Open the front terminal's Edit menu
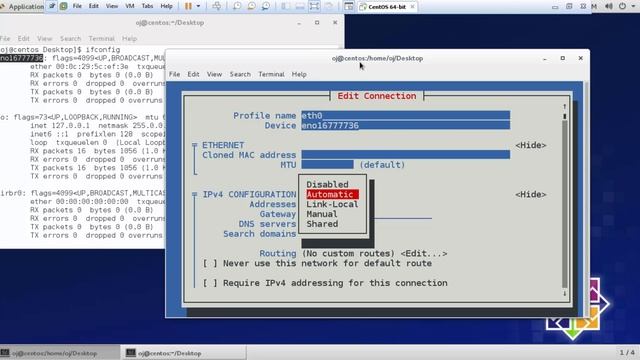This screenshot has height=360, width=640. [193, 74]
